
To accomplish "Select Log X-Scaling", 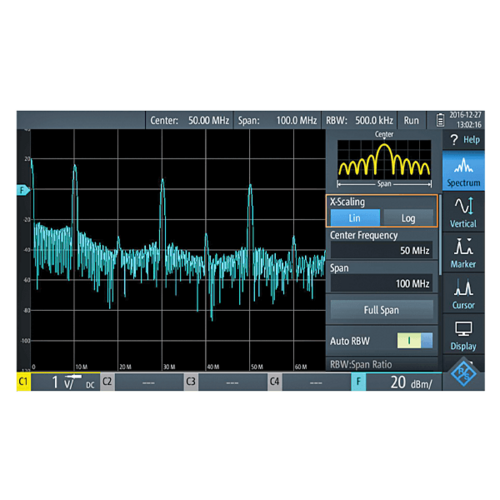I will pyautogui.click(x=408, y=218).
